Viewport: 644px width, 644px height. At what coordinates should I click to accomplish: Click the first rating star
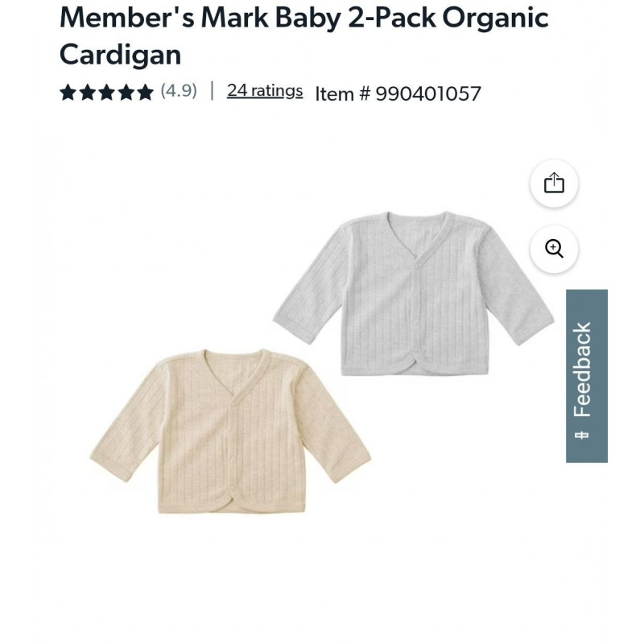pyautogui.click(x=68, y=93)
